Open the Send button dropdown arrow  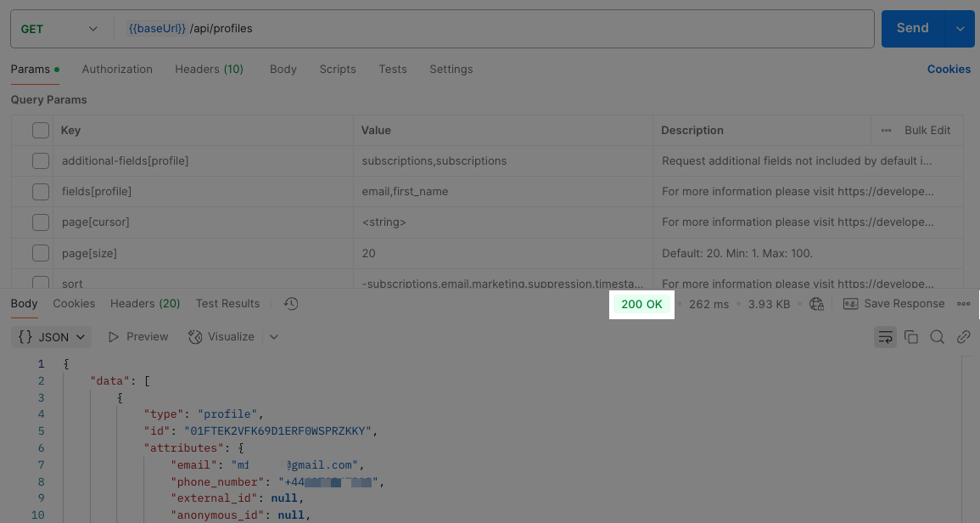coord(960,27)
